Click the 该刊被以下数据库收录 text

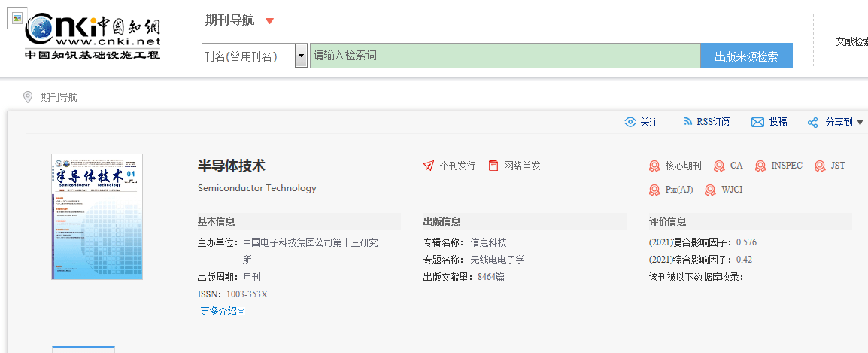pos(696,277)
